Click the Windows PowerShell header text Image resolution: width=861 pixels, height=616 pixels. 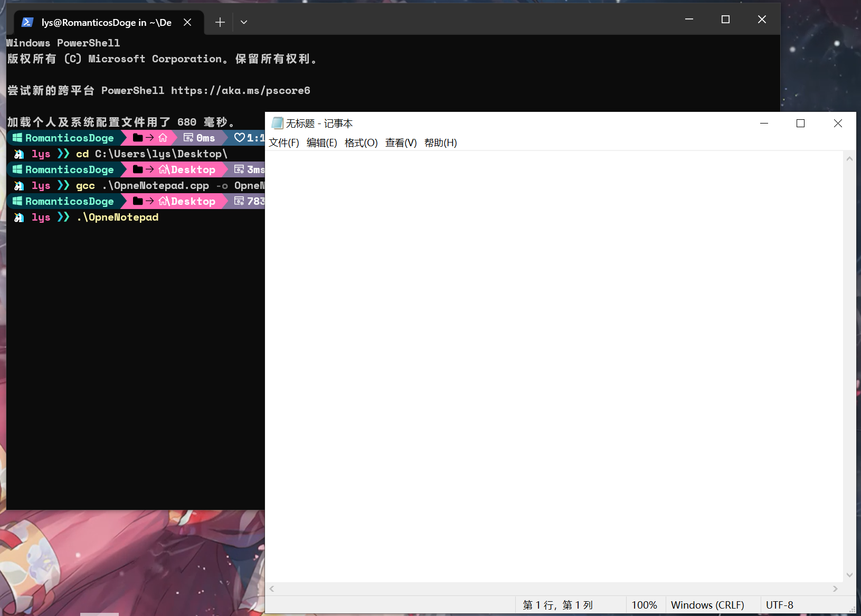click(63, 43)
